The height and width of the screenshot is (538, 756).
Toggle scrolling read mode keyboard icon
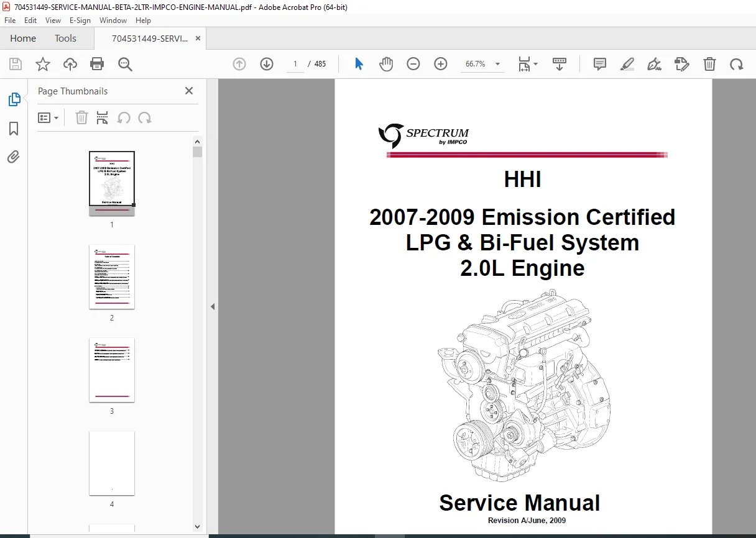tap(560, 64)
